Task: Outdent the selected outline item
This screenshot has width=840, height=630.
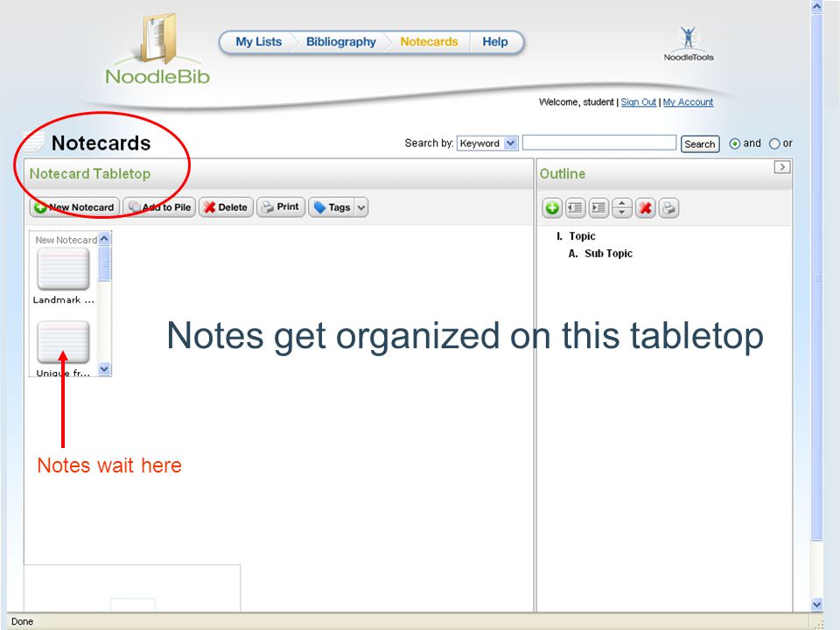Action: coord(576,208)
